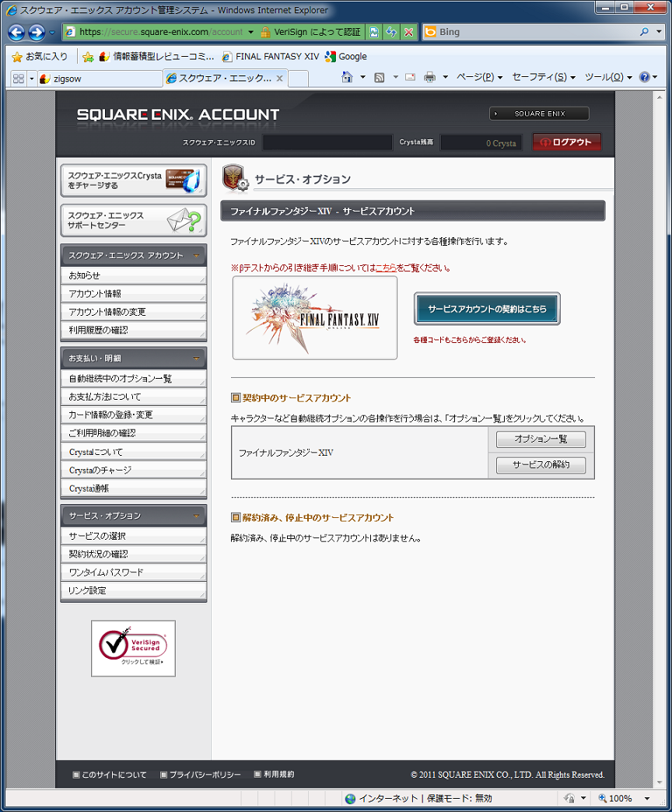Screen dimensions: 672x812
Task: Open リンク設定 sidebar item
Action: [x=134, y=590]
